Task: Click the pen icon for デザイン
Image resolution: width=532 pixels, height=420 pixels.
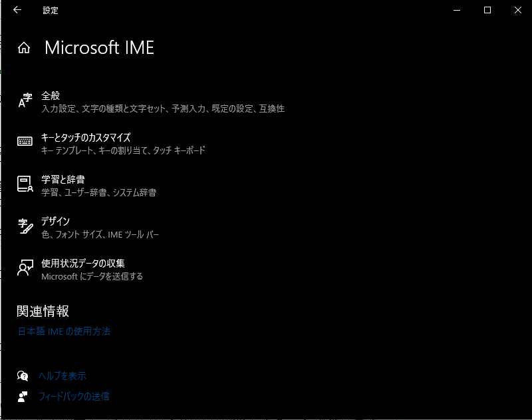Action: coord(25,226)
